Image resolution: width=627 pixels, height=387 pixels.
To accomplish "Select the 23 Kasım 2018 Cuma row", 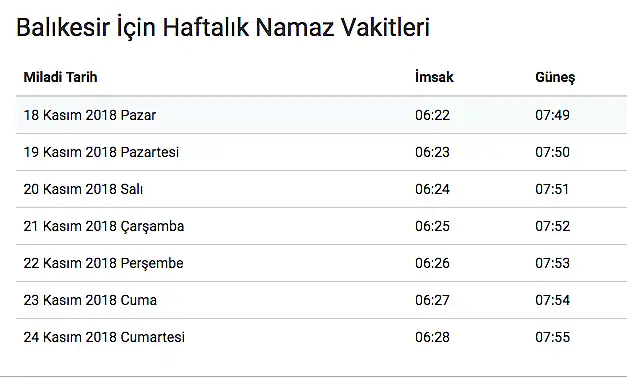I will pos(321,300).
